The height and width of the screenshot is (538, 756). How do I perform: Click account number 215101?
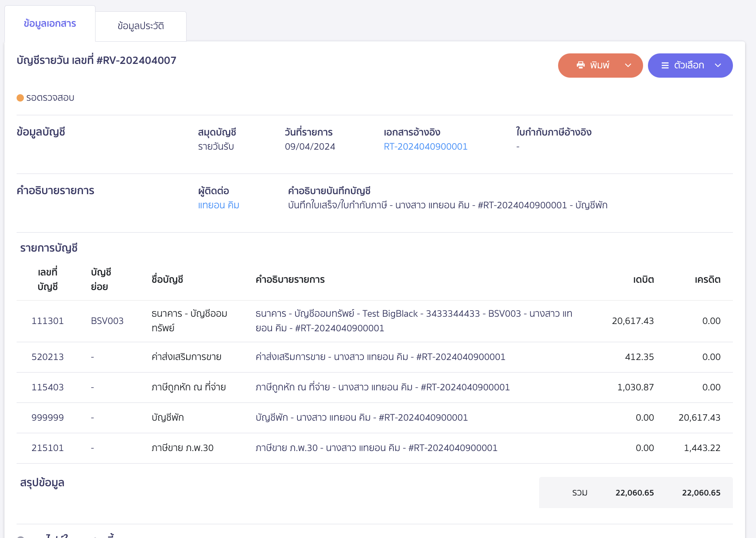[48, 448]
